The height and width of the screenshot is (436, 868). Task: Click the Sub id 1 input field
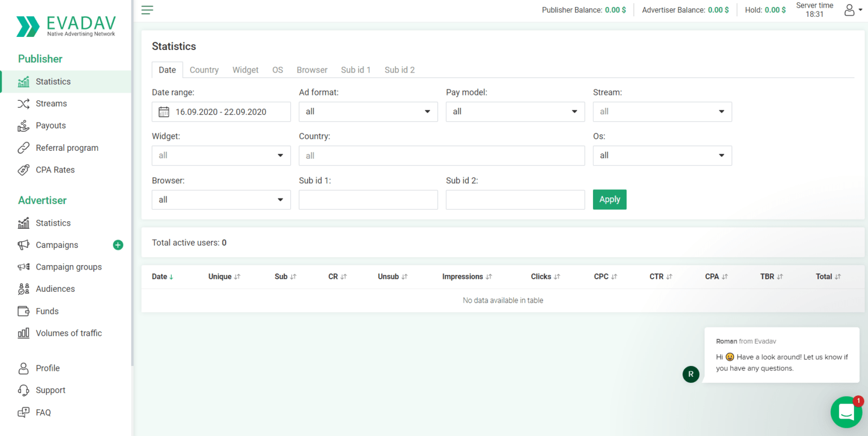pos(368,200)
